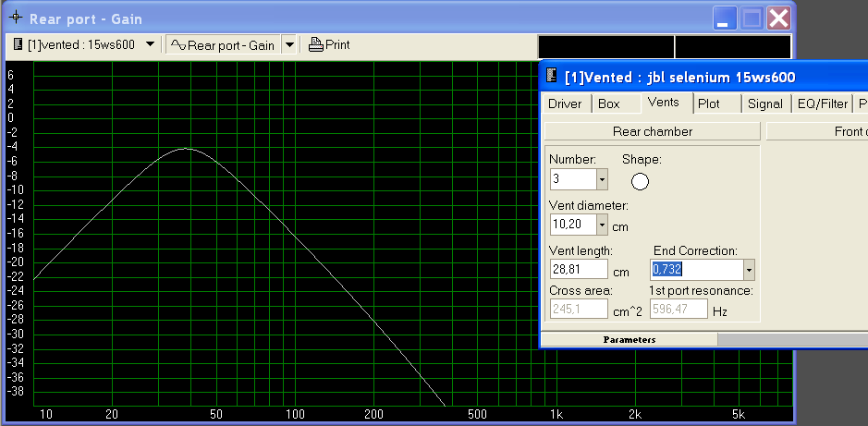This screenshot has width=868, height=426.
Task: Expand the Rear port - Gain graph selector arrow
Action: coord(289,44)
